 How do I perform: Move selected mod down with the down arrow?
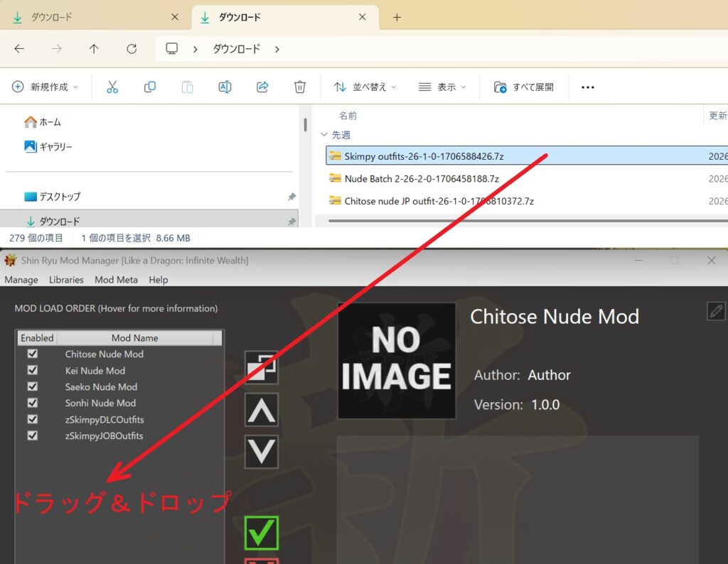pyautogui.click(x=261, y=452)
